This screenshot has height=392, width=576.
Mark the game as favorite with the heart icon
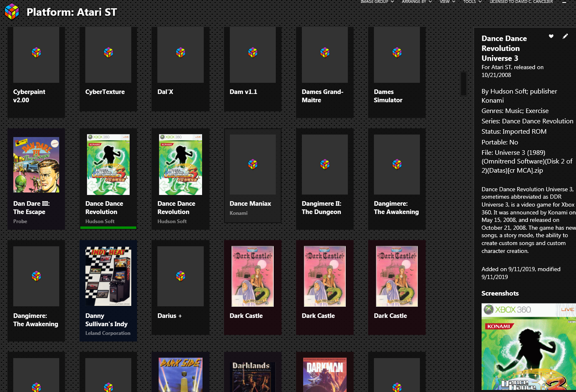coord(551,36)
